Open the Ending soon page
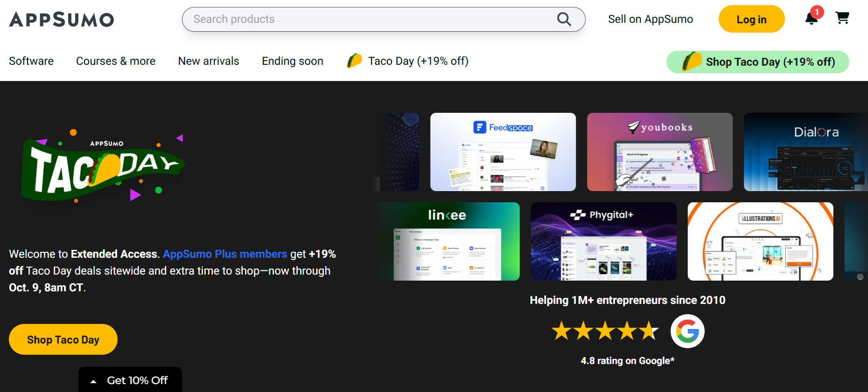 click(x=293, y=61)
